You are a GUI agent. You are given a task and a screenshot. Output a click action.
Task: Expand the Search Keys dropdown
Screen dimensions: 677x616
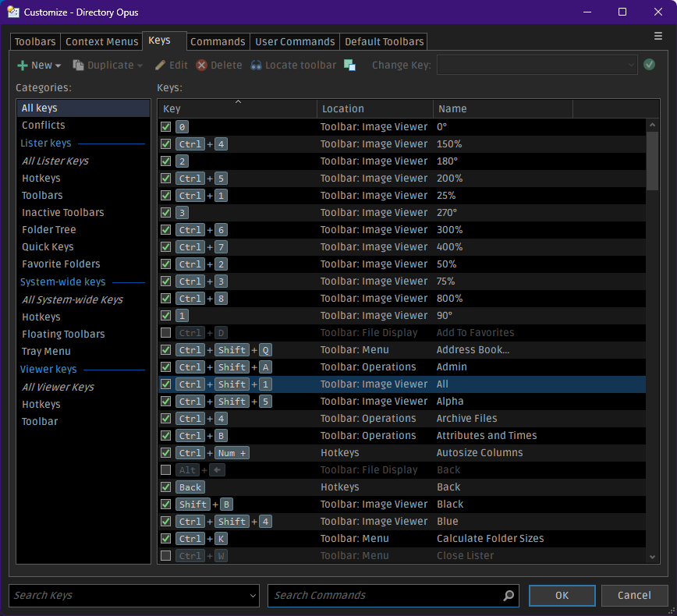click(253, 596)
